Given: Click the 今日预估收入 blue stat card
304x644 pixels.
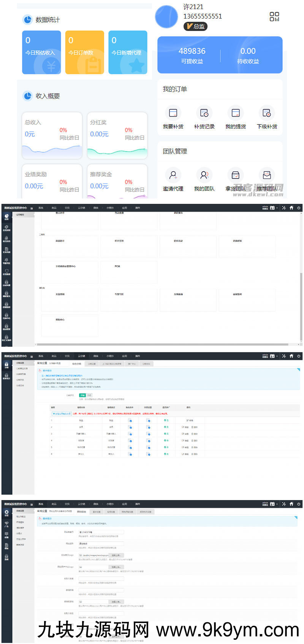Looking at the screenshot, I should click(x=41, y=52).
